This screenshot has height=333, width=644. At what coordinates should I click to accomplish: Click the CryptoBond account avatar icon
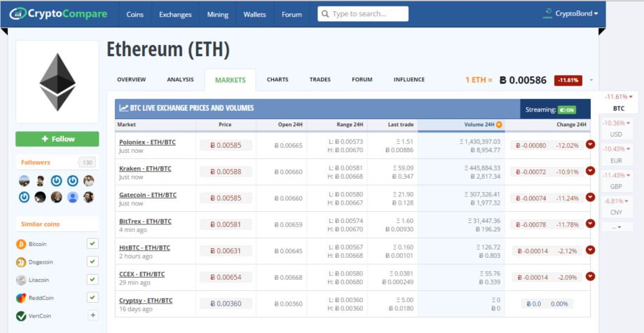point(547,13)
